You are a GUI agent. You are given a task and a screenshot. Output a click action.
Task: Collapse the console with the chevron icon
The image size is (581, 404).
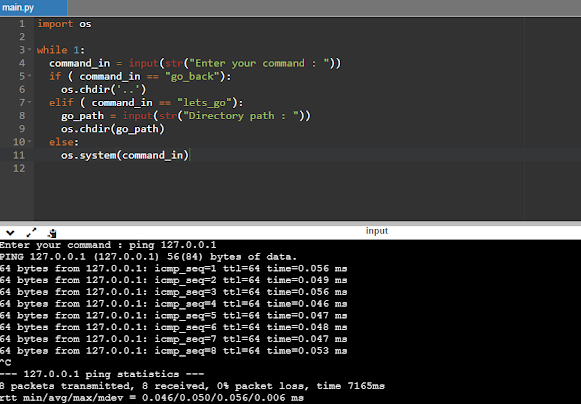click(x=10, y=233)
